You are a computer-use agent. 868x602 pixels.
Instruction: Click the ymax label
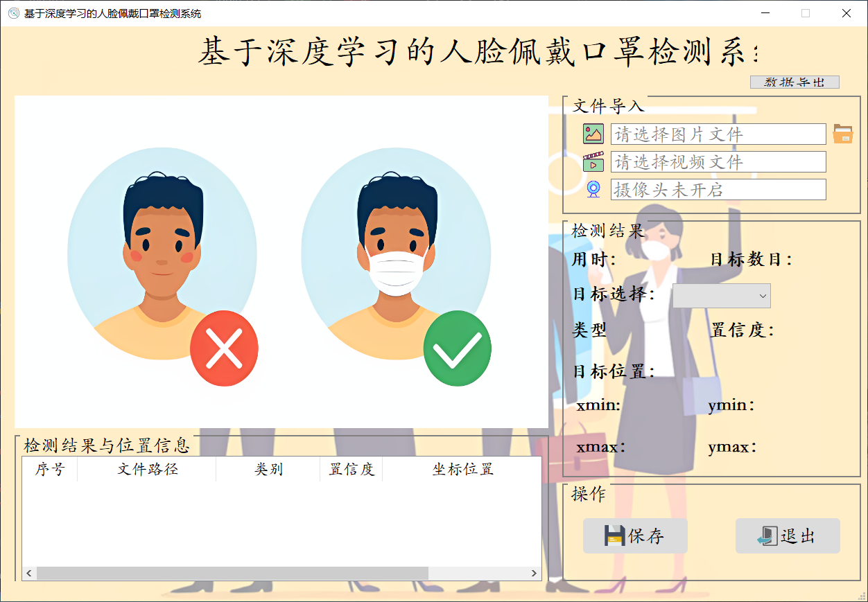point(733,448)
